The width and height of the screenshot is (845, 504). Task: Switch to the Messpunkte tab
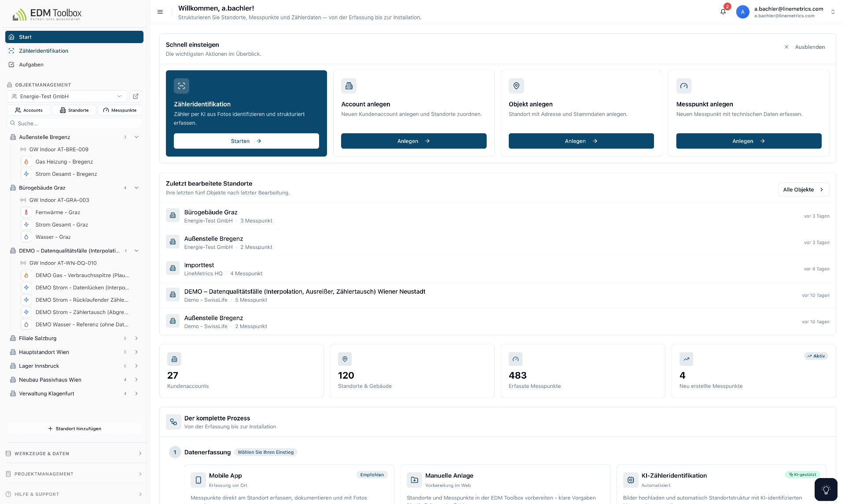tap(120, 110)
